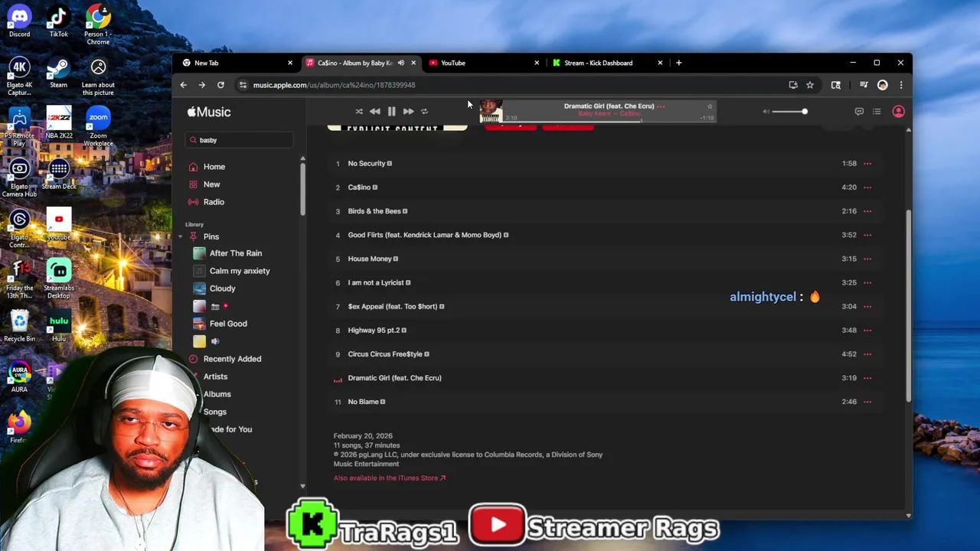This screenshot has width=980, height=551.
Task: Open the Chrome media control icon
Action: click(864, 85)
